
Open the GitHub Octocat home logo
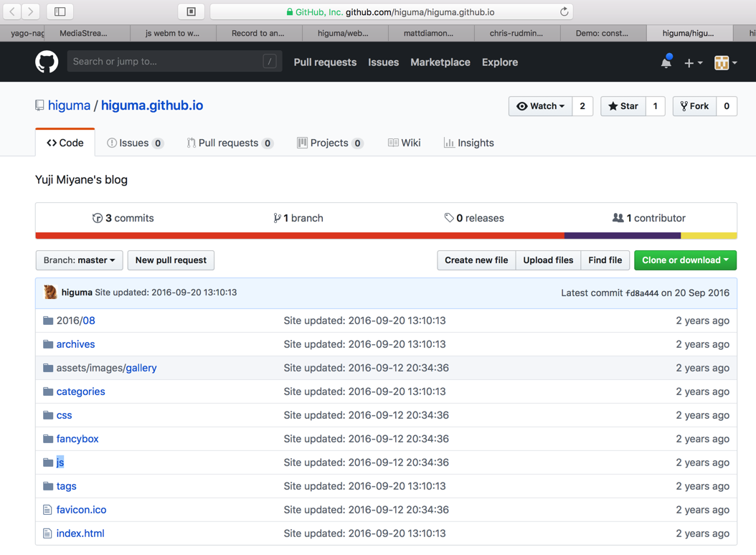click(x=47, y=62)
